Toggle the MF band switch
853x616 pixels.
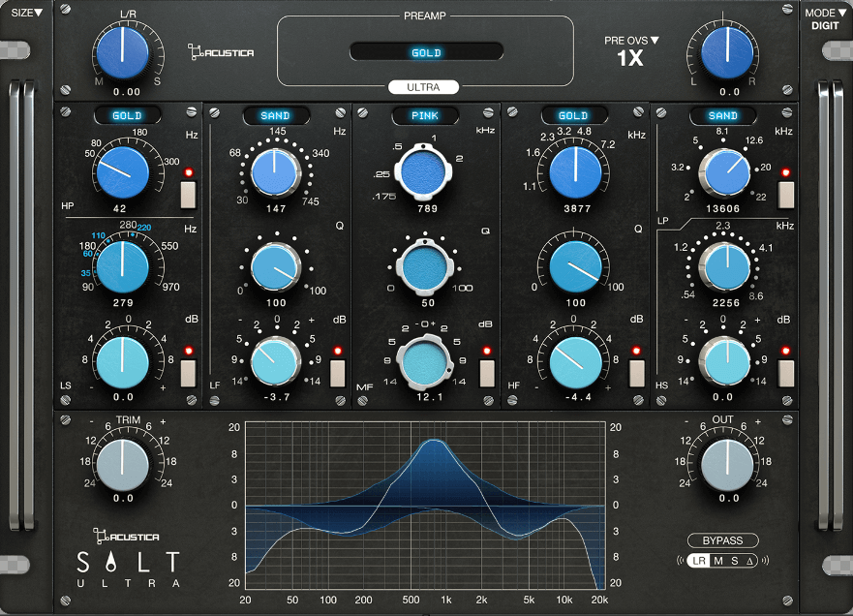[487, 373]
